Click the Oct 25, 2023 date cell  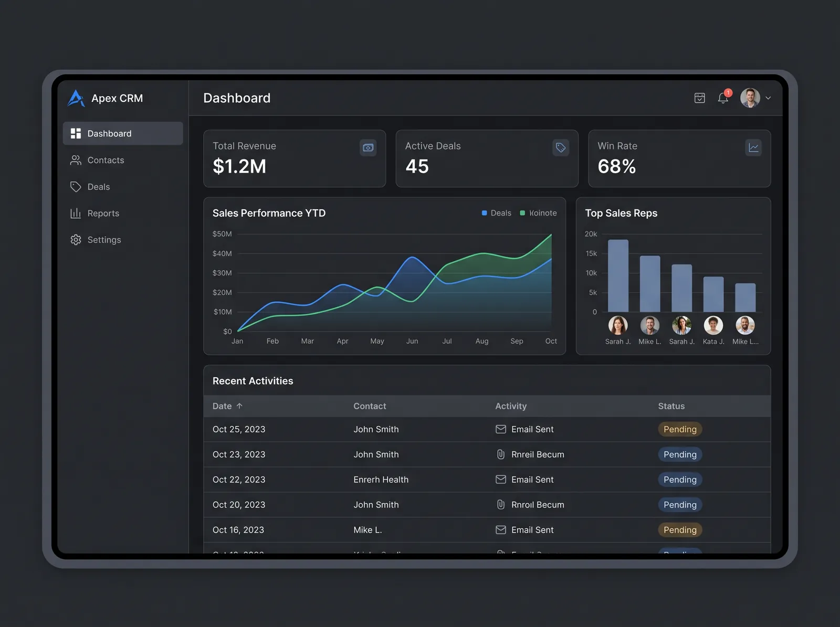click(239, 429)
